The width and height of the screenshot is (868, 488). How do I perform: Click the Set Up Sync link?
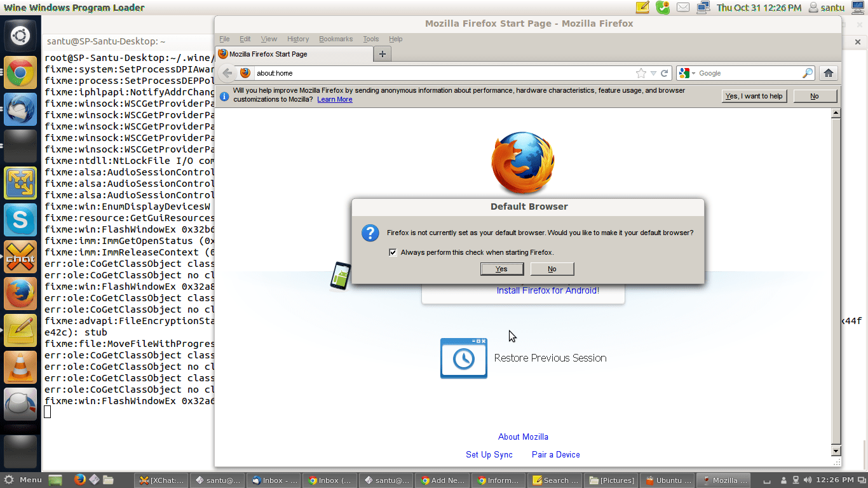tap(489, 454)
